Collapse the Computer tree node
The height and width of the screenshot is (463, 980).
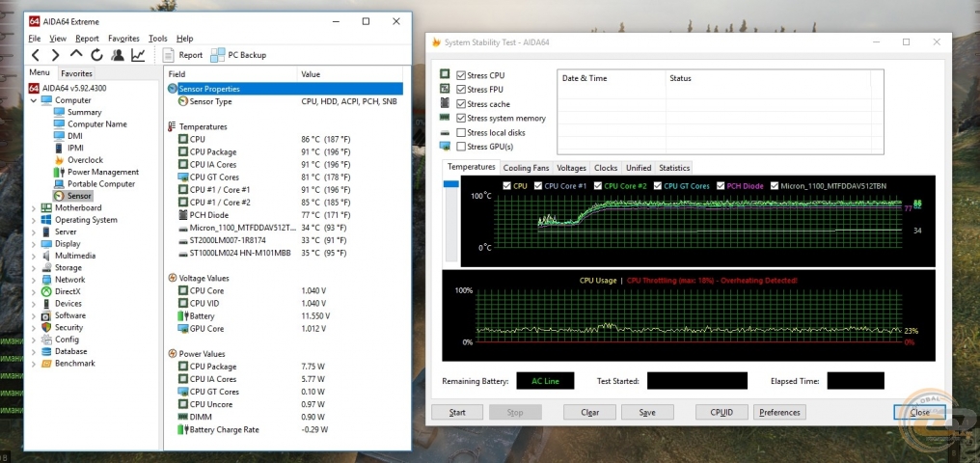click(x=33, y=100)
